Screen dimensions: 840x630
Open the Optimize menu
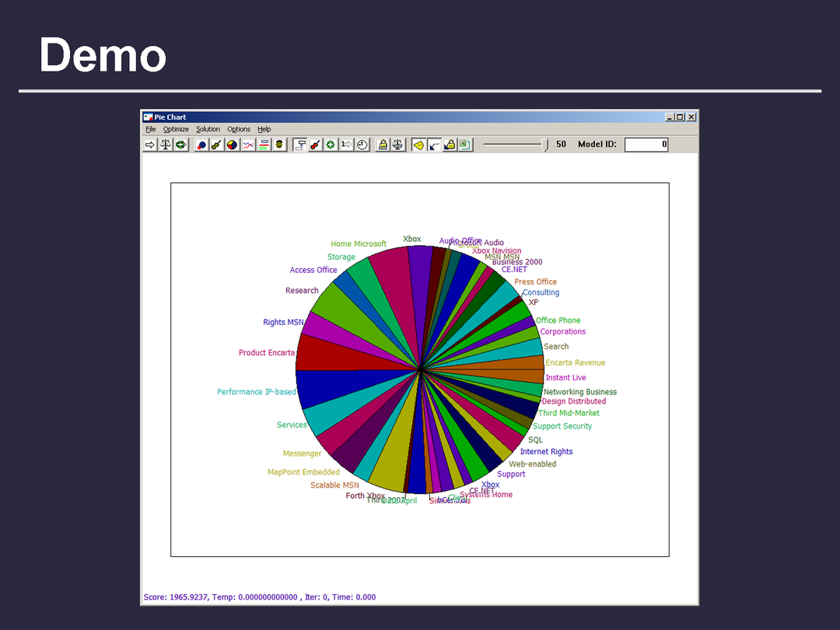click(176, 129)
